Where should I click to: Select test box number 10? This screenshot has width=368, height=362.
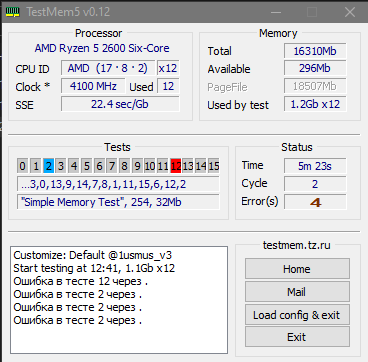[150, 166]
